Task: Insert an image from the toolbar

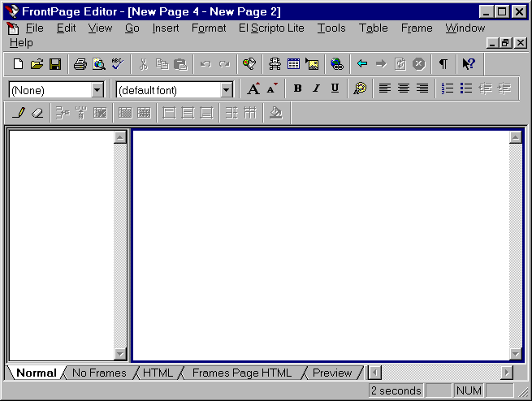Action: [312, 64]
